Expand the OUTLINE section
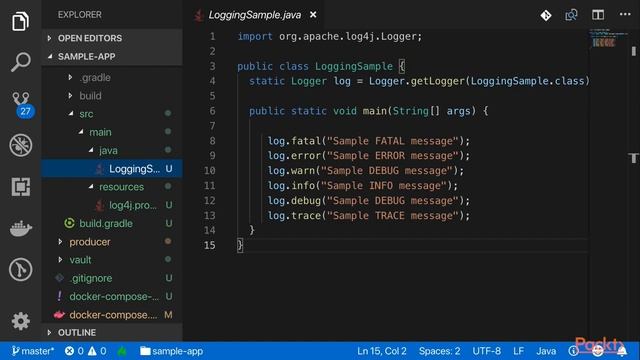The image size is (640, 360). (x=112, y=332)
